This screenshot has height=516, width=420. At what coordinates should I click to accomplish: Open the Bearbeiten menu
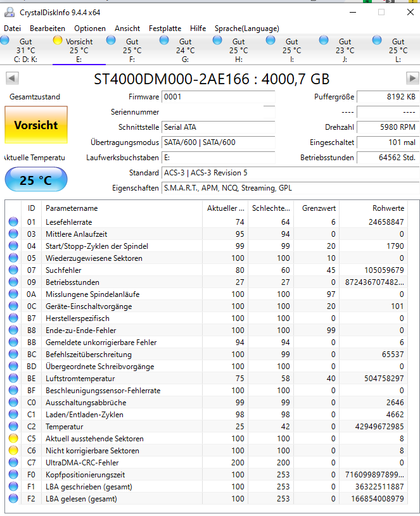click(48, 28)
